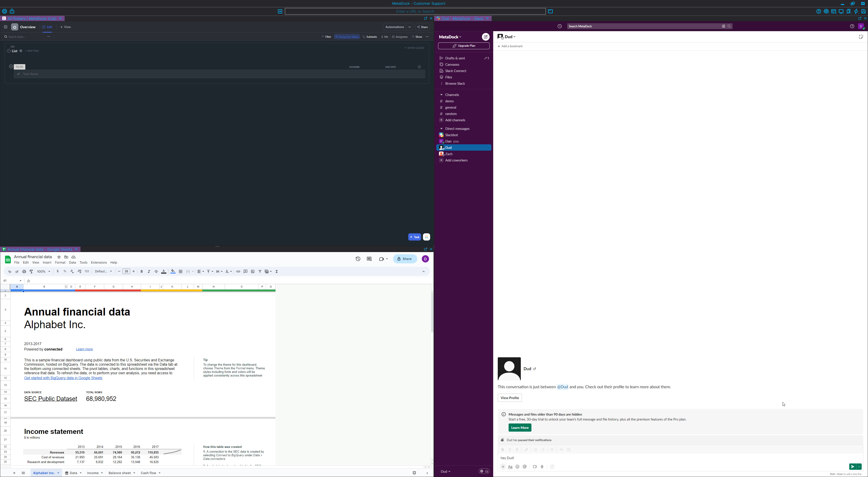The image size is (868, 477).
Task: Click the Upgrade Plan button in Slack
Action: [x=463, y=46]
